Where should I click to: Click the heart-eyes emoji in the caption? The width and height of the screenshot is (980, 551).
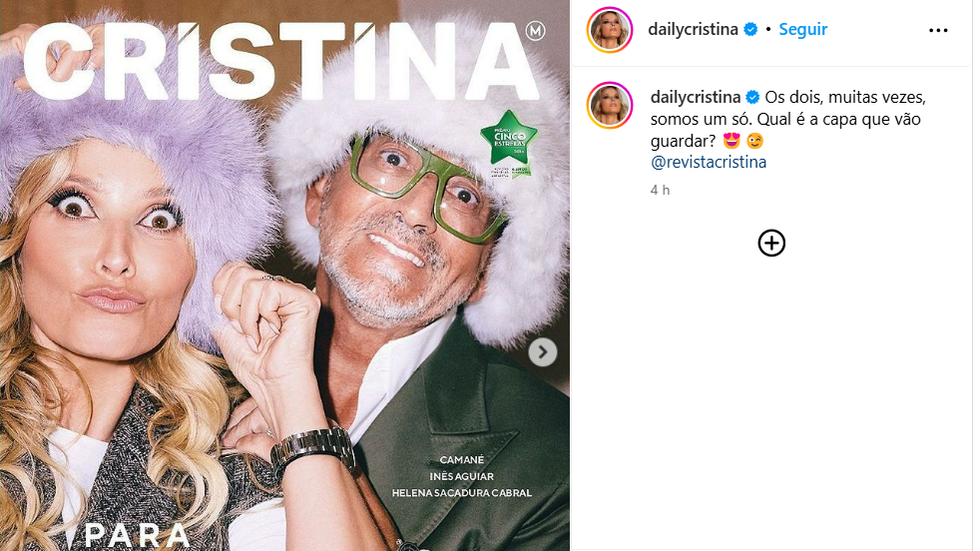pyautogui.click(x=733, y=141)
